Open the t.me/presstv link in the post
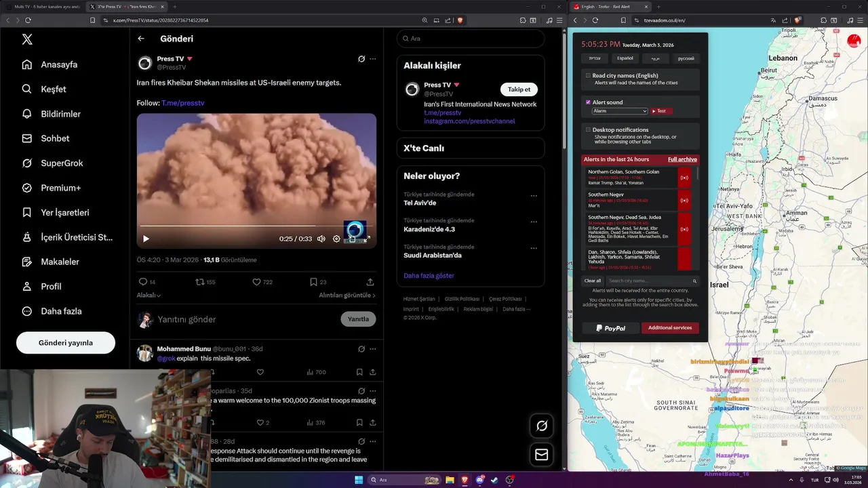This screenshot has width=868, height=488. [x=183, y=103]
